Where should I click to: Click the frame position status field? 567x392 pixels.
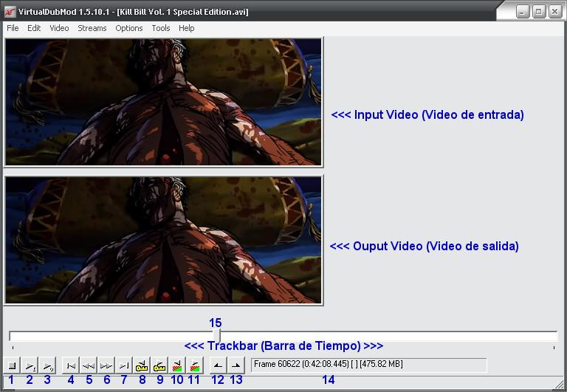(369, 365)
